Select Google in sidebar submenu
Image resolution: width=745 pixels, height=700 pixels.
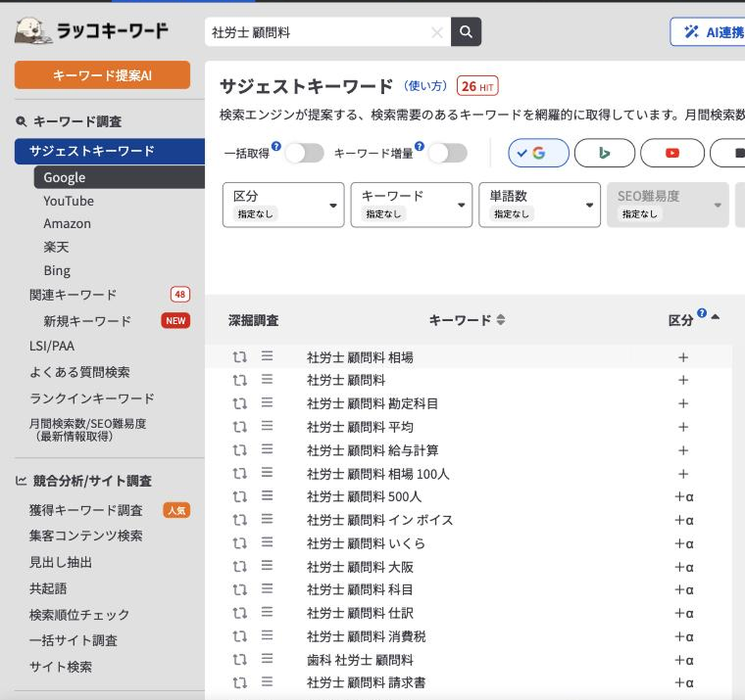[119, 177]
